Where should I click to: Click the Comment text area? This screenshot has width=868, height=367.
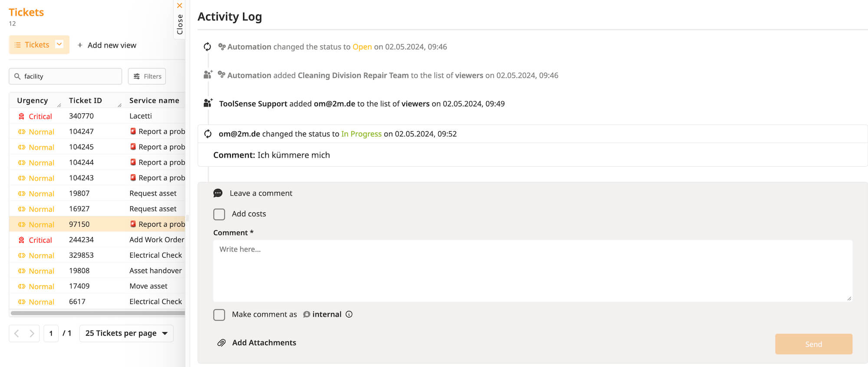pos(533,271)
